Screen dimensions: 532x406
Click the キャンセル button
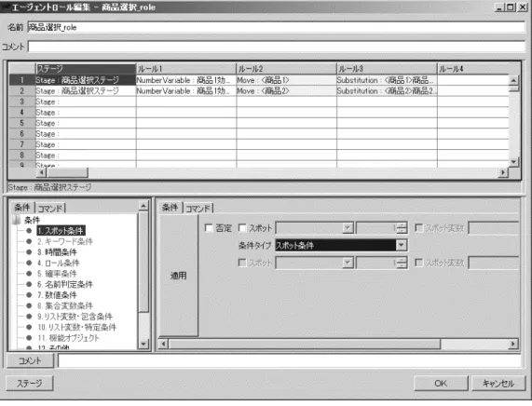point(498,384)
